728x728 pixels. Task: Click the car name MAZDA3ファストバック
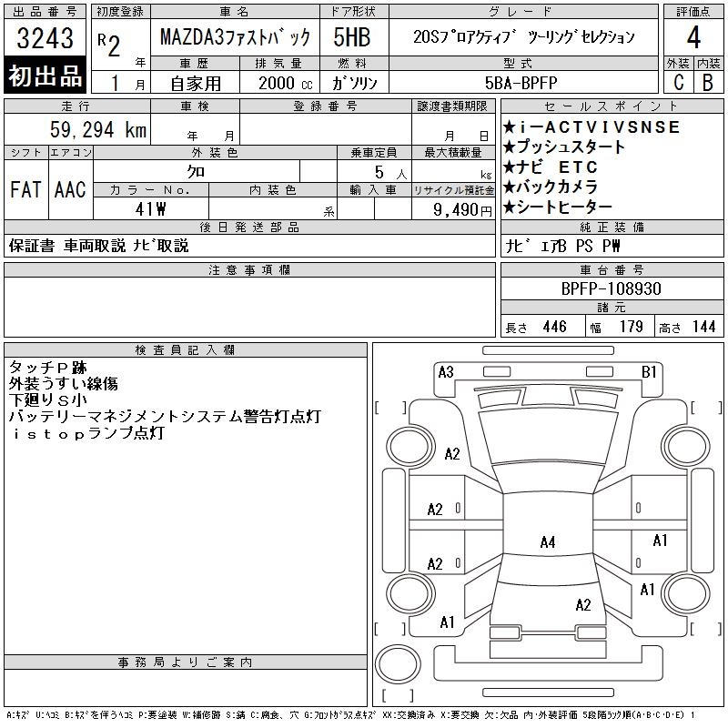(x=235, y=37)
